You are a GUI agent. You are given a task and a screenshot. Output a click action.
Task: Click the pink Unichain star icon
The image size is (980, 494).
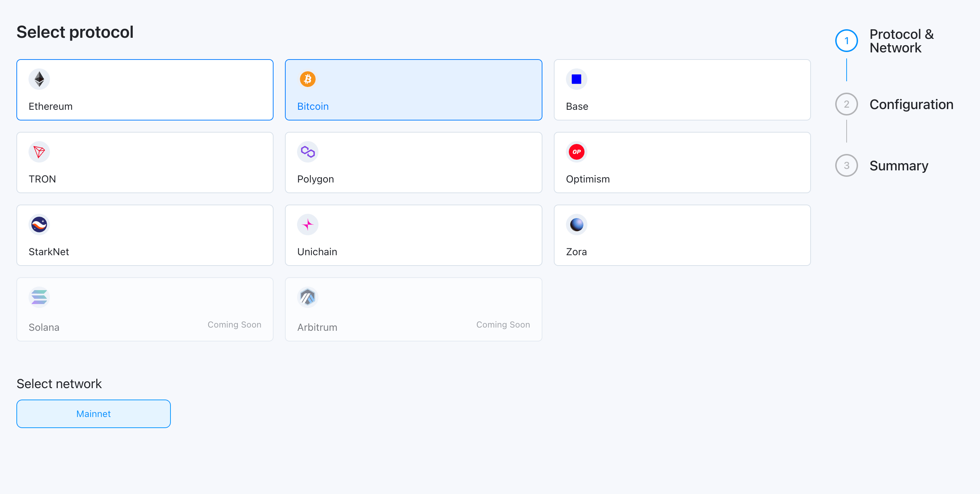point(307,225)
